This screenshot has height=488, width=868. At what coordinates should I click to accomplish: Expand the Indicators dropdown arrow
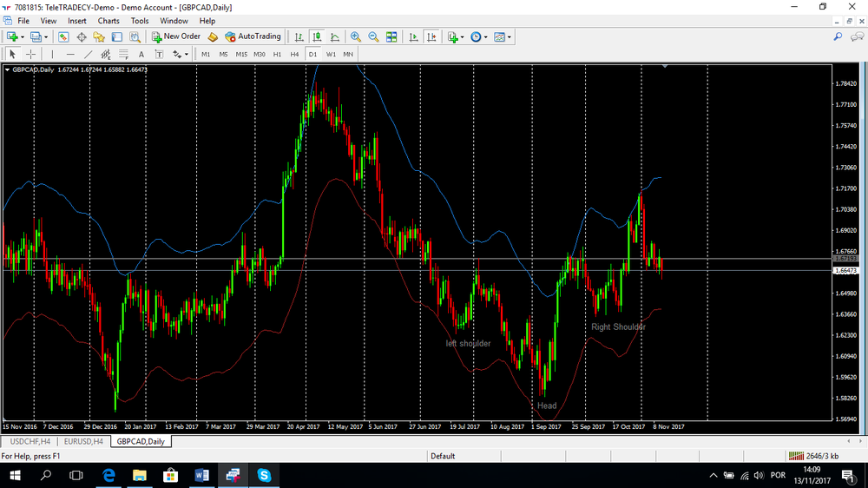463,37
